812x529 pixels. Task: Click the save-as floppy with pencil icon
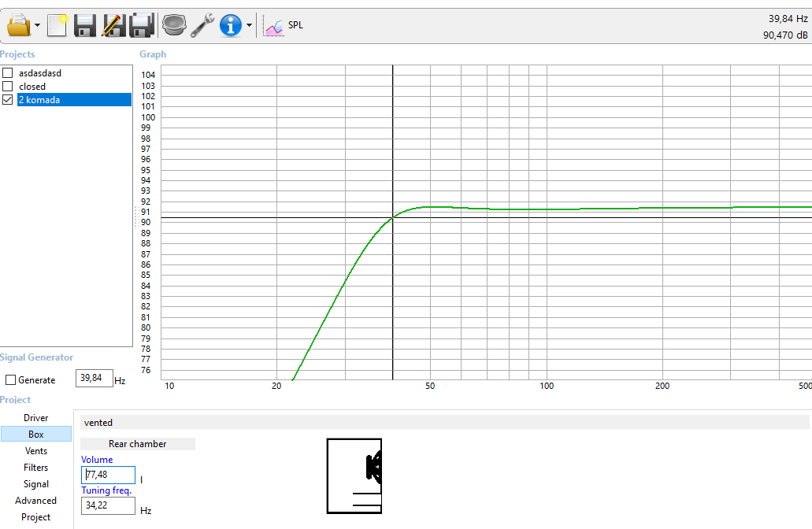[113, 25]
